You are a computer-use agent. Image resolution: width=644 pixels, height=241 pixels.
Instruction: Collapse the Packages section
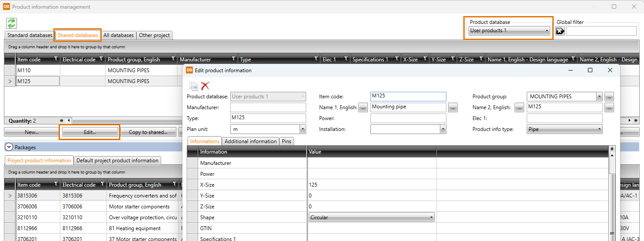(x=9, y=147)
